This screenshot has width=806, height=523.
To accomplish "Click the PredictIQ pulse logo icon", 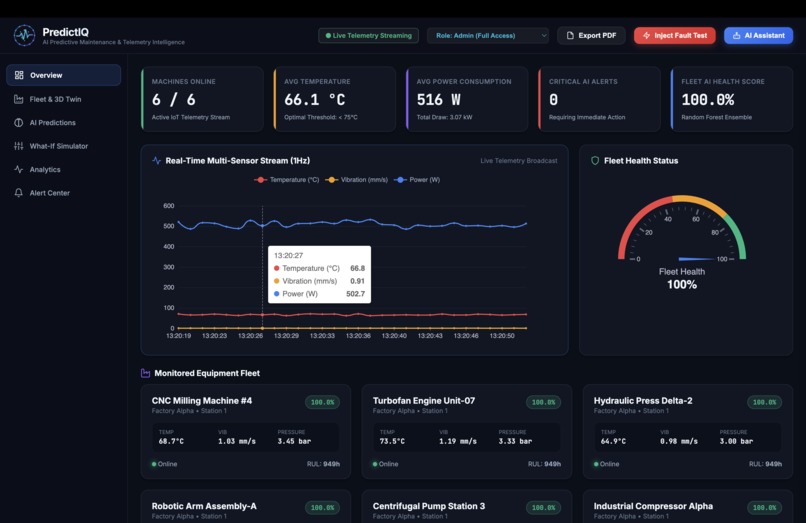I will 24,35.
